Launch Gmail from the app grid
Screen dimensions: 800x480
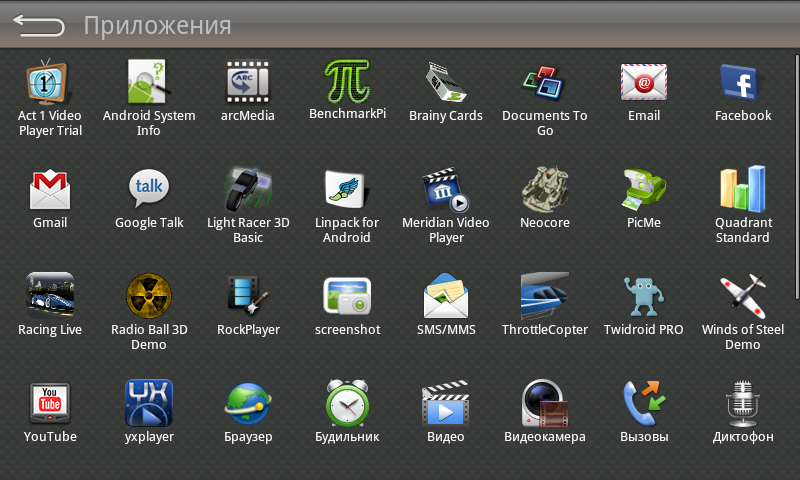pyautogui.click(x=50, y=189)
